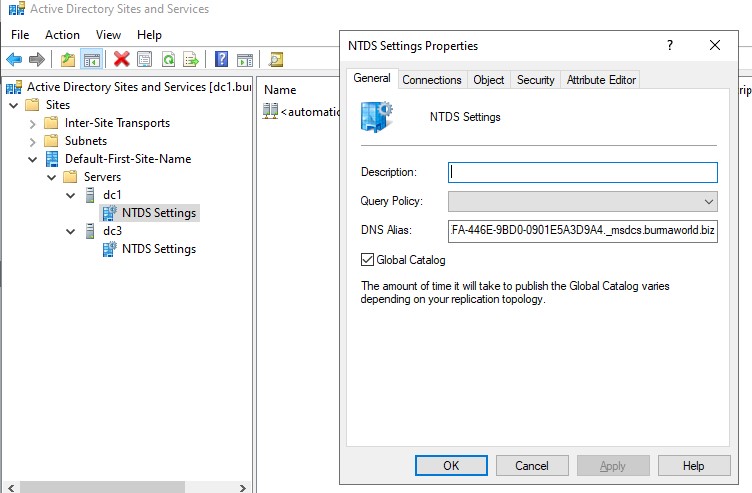Screen dimensions: 752x493
Task: Click the Up one level folder icon
Action: [68, 59]
